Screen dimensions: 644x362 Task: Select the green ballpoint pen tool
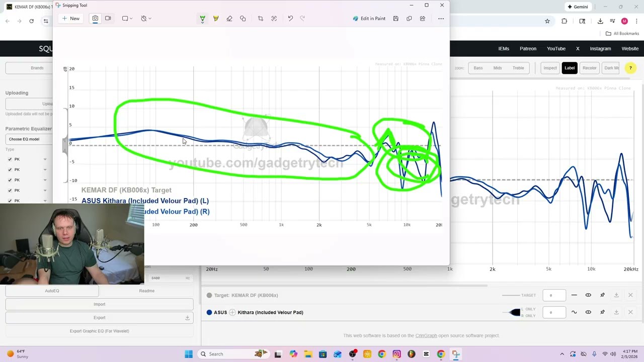point(202,18)
